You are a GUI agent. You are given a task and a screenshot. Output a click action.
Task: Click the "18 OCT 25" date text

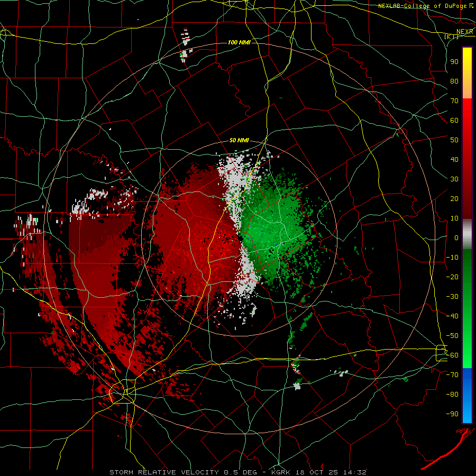click(x=317, y=472)
